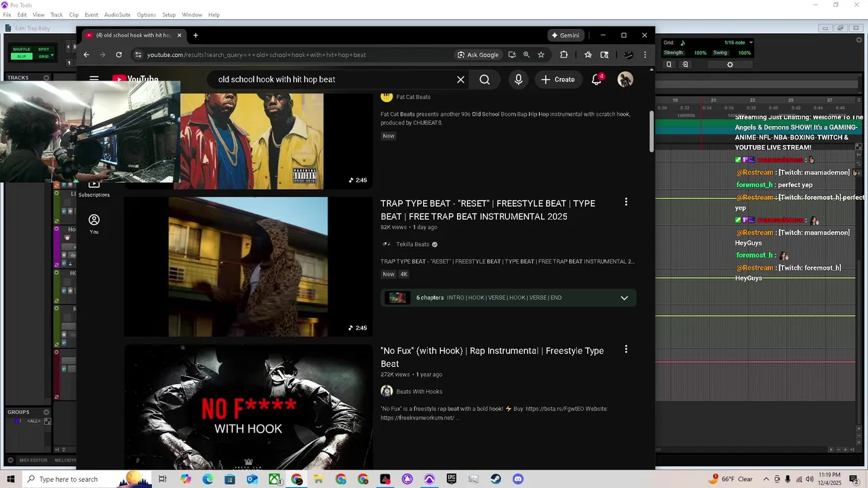Open the Tekilla Beats channel
The height and width of the screenshot is (488, 868).
tap(412, 245)
